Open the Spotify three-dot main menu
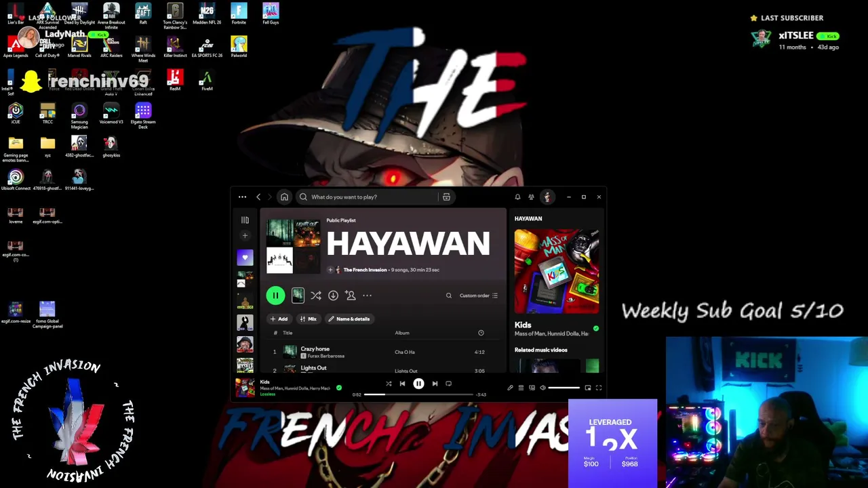868x488 pixels. pos(242,197)
